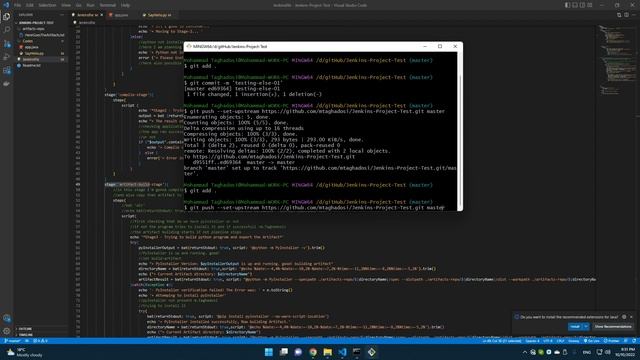
Task: Toggle the bottom panel layout icon
Action: tap(575, 5)
